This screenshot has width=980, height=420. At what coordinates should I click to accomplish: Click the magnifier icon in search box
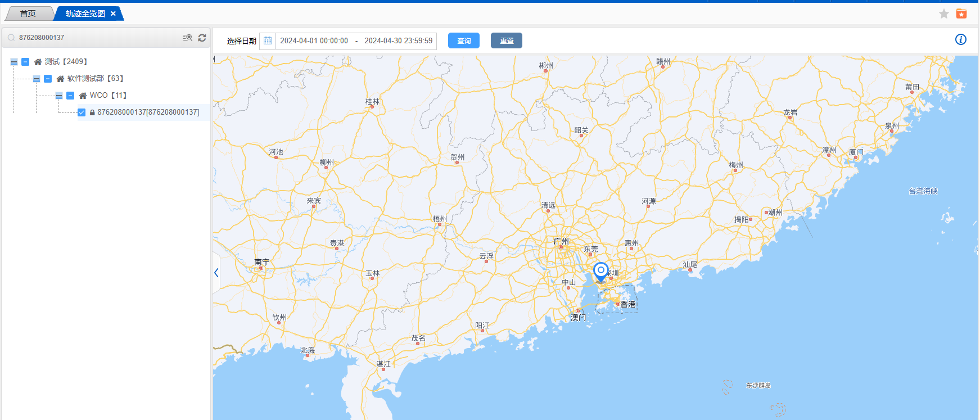[11, 38]
